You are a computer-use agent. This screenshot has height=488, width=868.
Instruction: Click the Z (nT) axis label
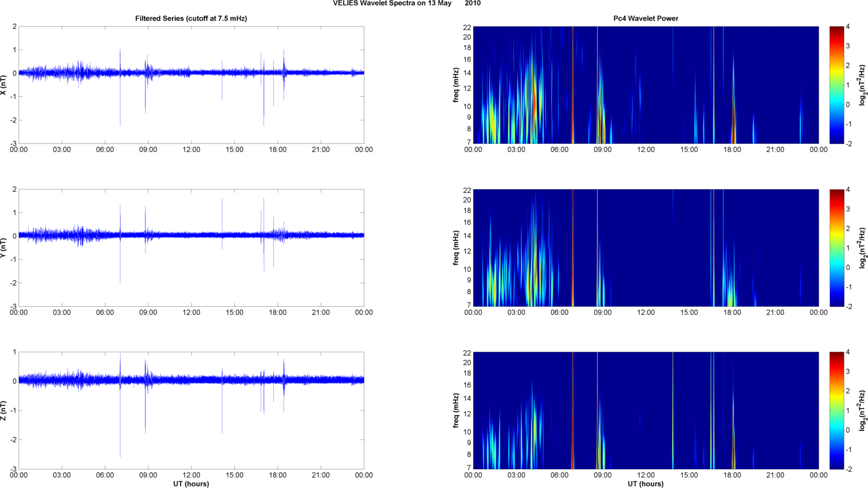(3, 411)
